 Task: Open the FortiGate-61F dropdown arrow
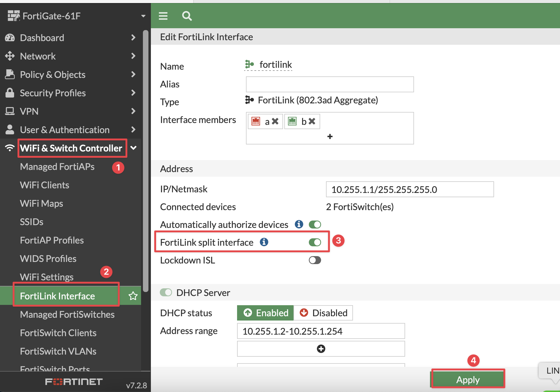(x=143, y=16)
